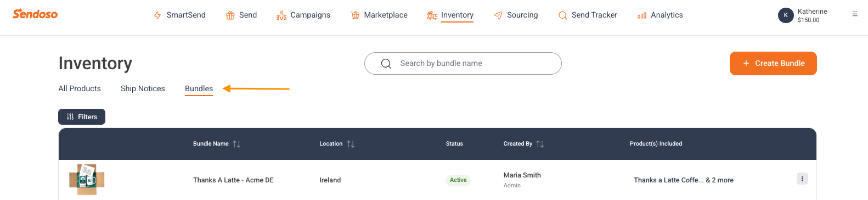This screenshot has width=868, height=200.
Task: Select the Inventory navigation item
Action: (x=457, y=15)
